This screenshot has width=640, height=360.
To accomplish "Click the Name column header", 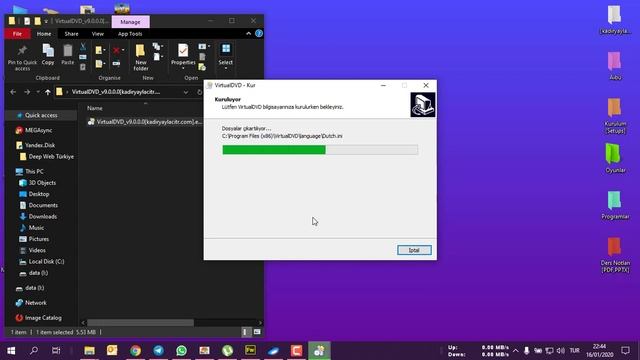I will 95,108.
